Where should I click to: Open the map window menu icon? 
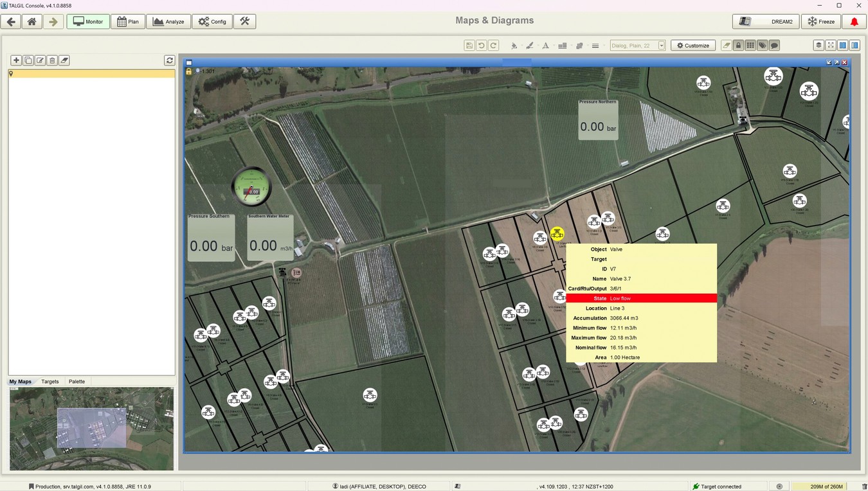[x=189, y=62]
